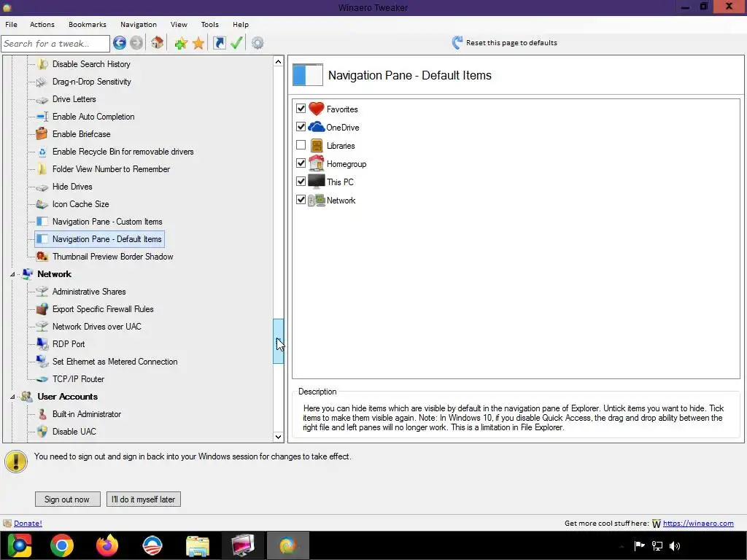Click the RDP Port icon
The height and width of the screenshot is (560, 747).
point(42,344)
